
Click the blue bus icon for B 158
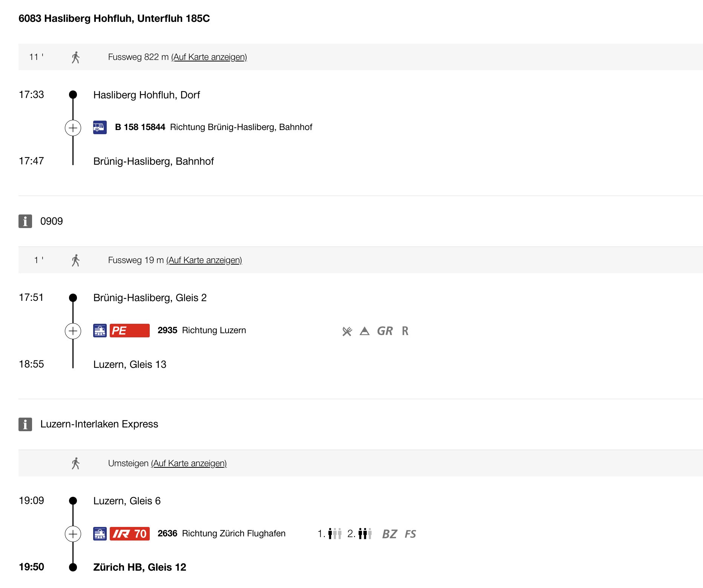[x=100, y=127]
